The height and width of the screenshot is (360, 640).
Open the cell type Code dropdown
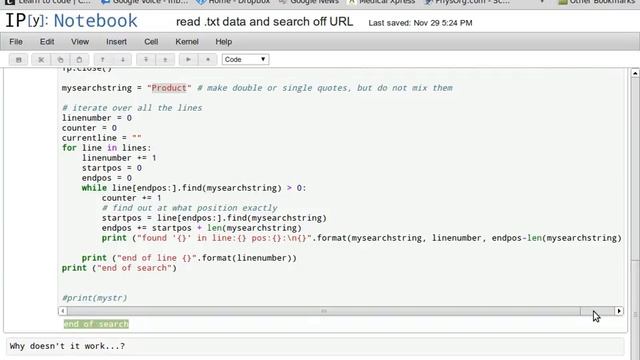coord(245,60)
